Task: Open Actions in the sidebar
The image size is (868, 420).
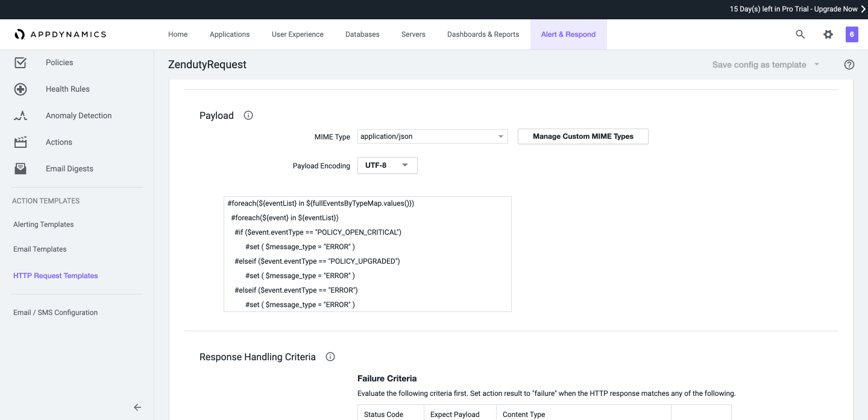Action: coord(59,142)
